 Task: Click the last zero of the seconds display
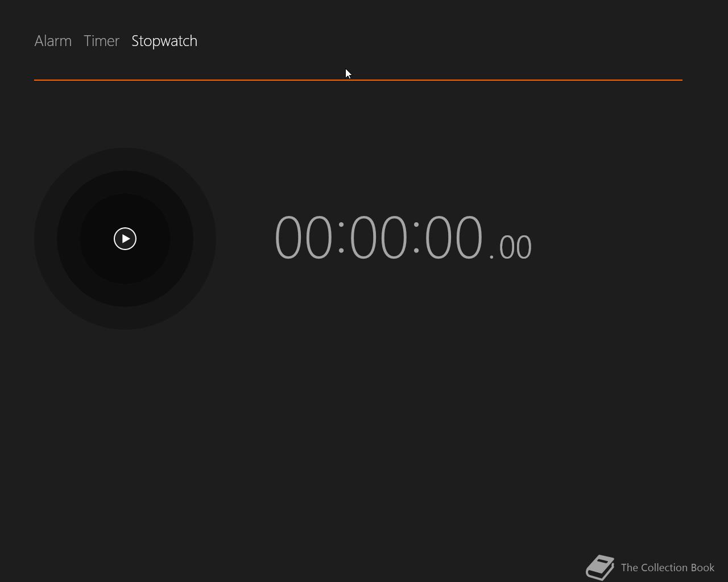(469, 238)
